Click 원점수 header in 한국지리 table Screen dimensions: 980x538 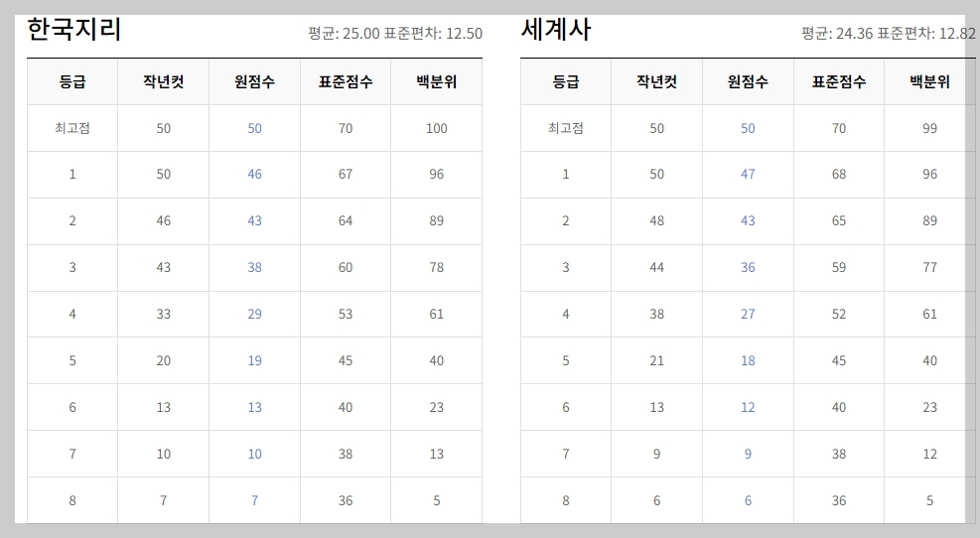tap(254, 81)
